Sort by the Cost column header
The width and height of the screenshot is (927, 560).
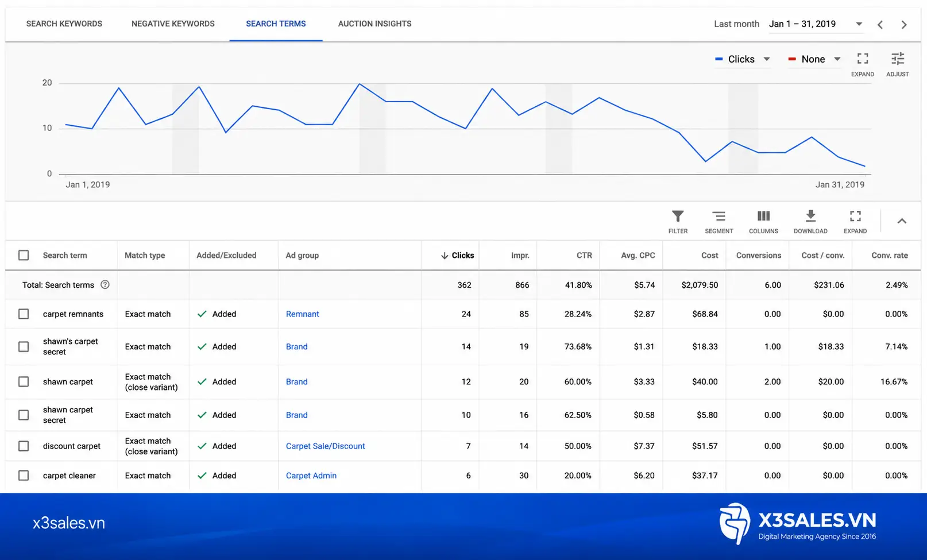coord(709,256)
